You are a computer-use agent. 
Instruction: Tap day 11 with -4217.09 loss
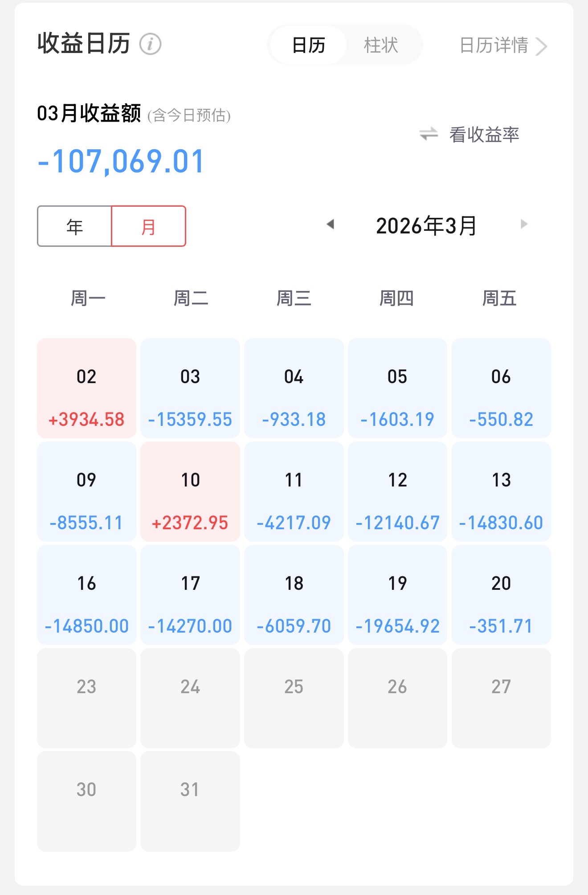(x=294, y=491)
